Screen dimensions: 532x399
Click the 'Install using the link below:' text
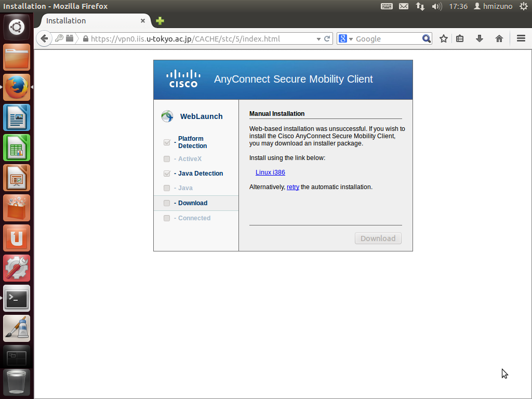[x=287, y=158]
